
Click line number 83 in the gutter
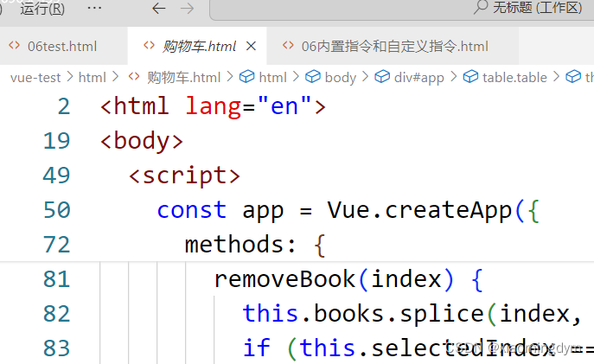pos(57,348)
